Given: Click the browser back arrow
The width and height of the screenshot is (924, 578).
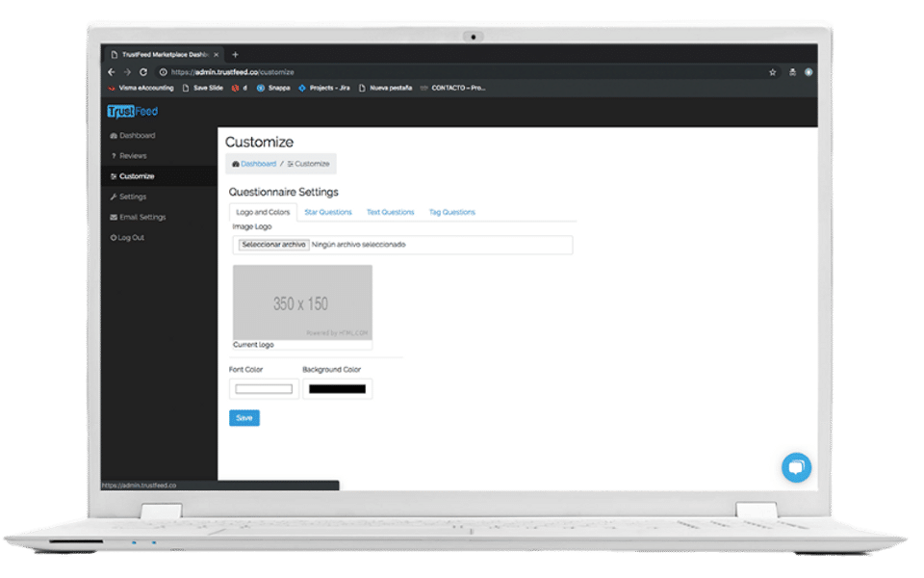Looking at the screenshot, I should pyautogui.click(x=112, y=72).
